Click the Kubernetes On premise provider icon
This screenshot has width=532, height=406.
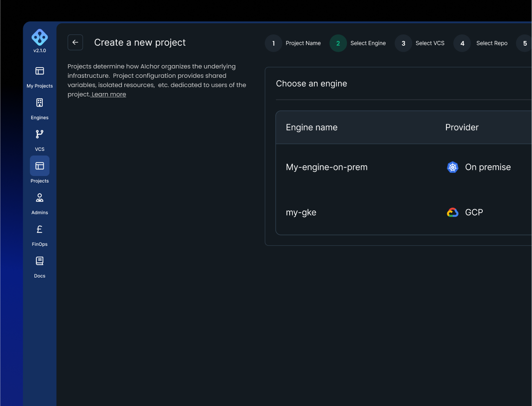[x=452, y=167]
